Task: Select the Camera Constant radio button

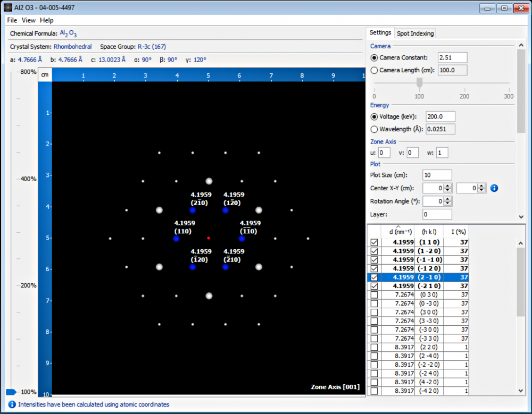Action: [374, 57]
